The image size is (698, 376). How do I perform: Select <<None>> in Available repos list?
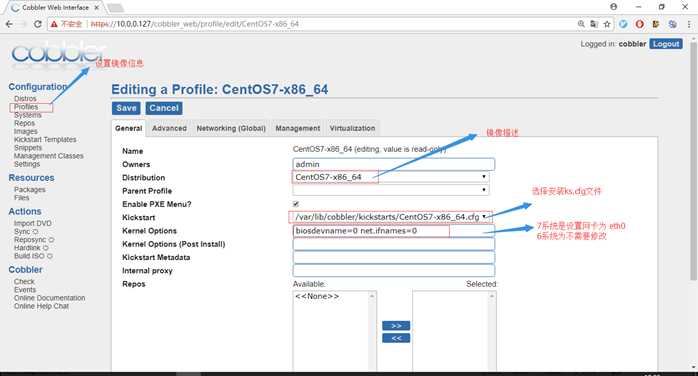point(317,296)
